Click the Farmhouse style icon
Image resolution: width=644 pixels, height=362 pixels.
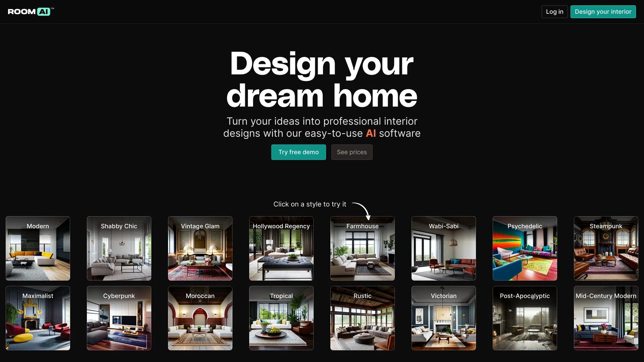(x=362, y=248)
